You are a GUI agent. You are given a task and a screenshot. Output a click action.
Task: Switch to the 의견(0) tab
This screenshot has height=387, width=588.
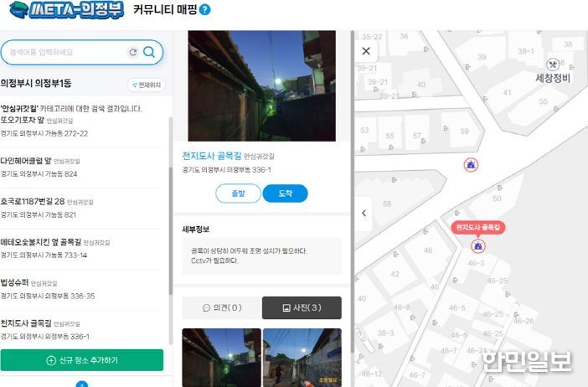click(x=222, y=307)
